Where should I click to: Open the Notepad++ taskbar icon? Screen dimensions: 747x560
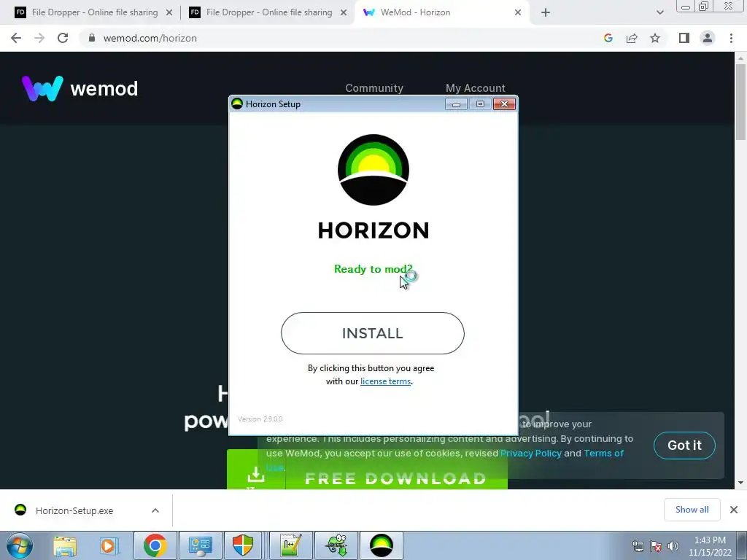(x=291, y=545)
